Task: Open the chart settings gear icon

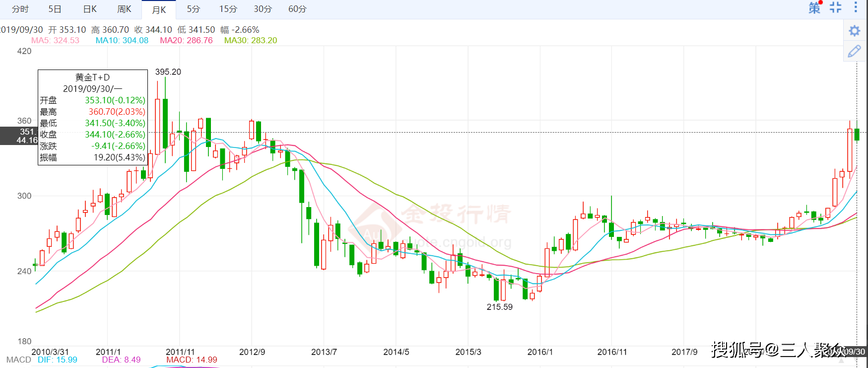Action: point(854,31)
